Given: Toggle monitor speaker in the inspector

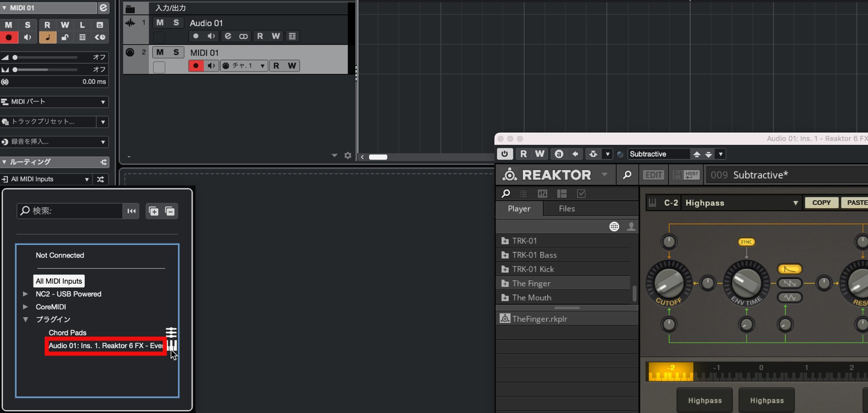Looking at the screenshot, I should click(28, 37).
